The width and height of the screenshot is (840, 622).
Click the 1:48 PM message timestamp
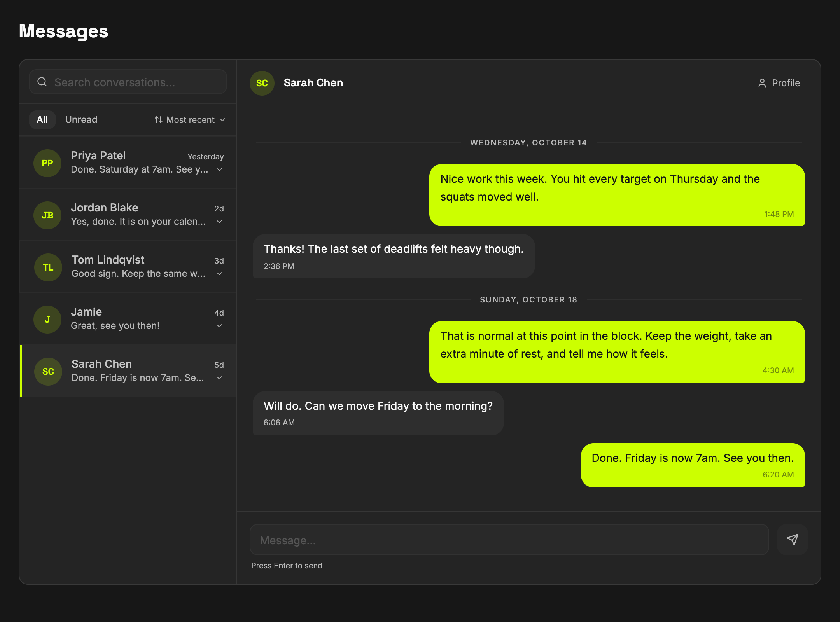pyautogui.click(x=779, y=214)
